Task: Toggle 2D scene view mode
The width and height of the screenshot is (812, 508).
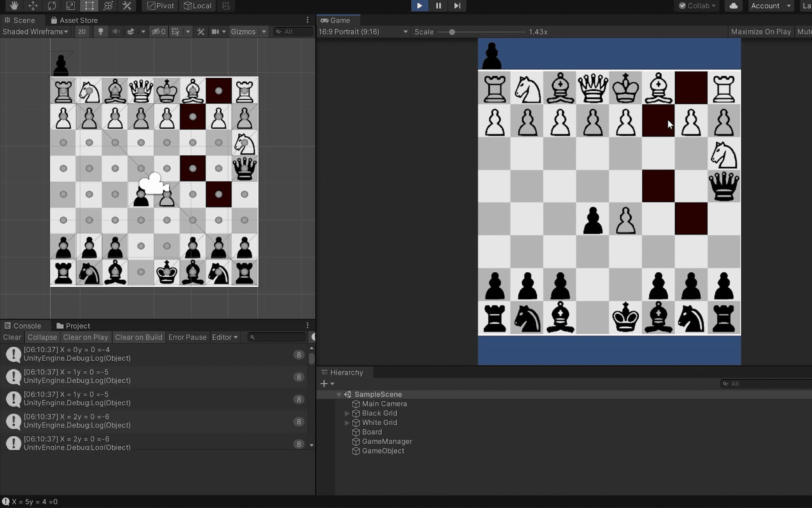Action: 82,32
